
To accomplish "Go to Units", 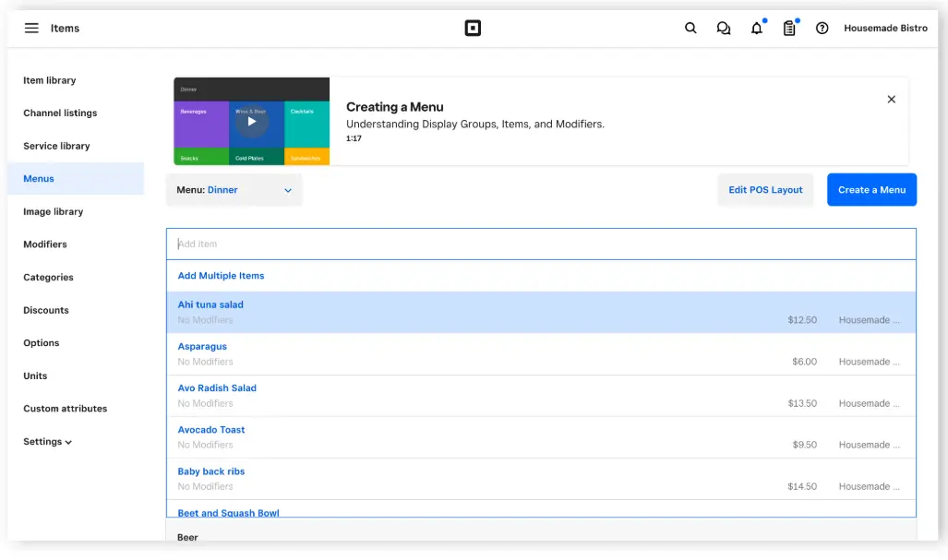I will tap(35, 375).
